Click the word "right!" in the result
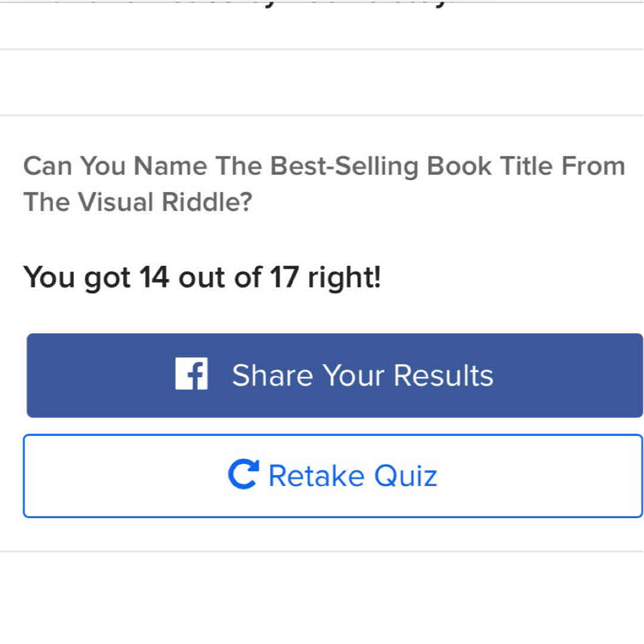Image resolution: width=644 pixels, height=644 pixels. pyautogui.click(x=344, y=277)
